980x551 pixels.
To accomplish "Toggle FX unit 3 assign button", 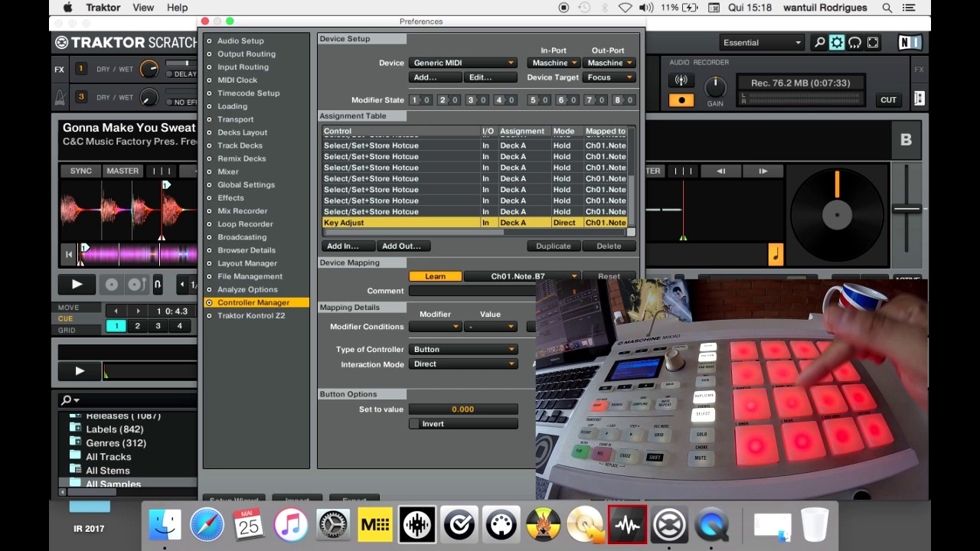I will (x=80, y=97).
